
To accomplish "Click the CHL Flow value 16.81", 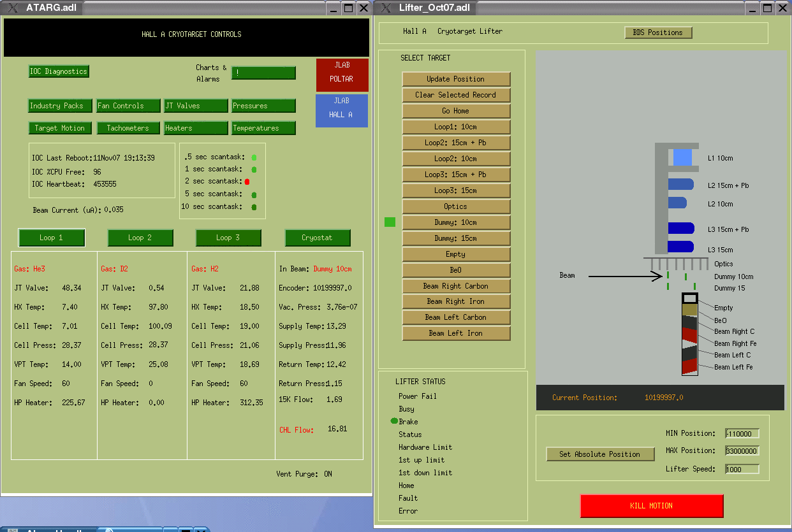I will 337,429.
